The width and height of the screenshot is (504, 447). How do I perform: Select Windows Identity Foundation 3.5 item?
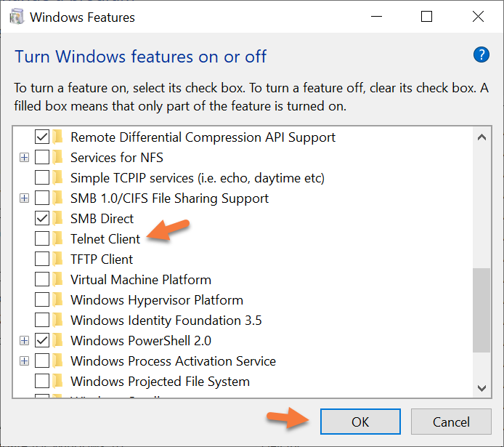166,320
